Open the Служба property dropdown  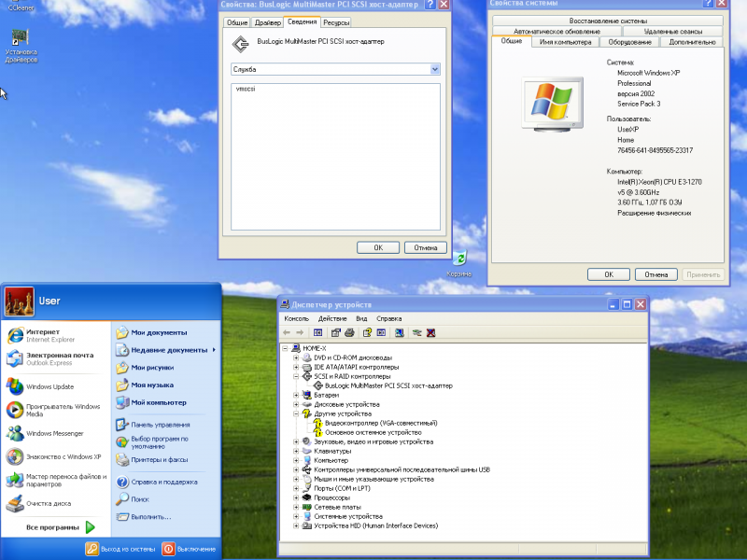tap(434, 69)
